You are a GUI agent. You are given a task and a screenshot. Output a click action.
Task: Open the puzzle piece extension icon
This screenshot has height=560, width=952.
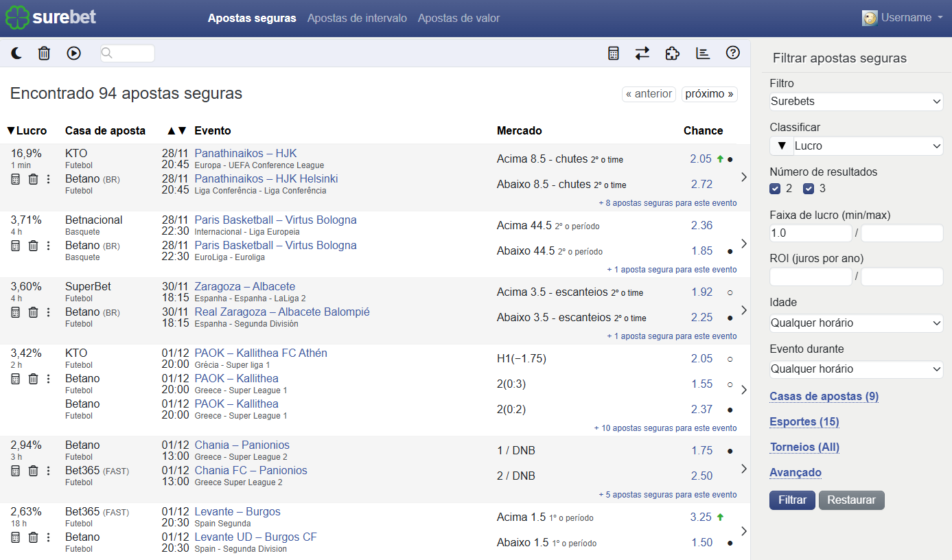click(673, 53)
